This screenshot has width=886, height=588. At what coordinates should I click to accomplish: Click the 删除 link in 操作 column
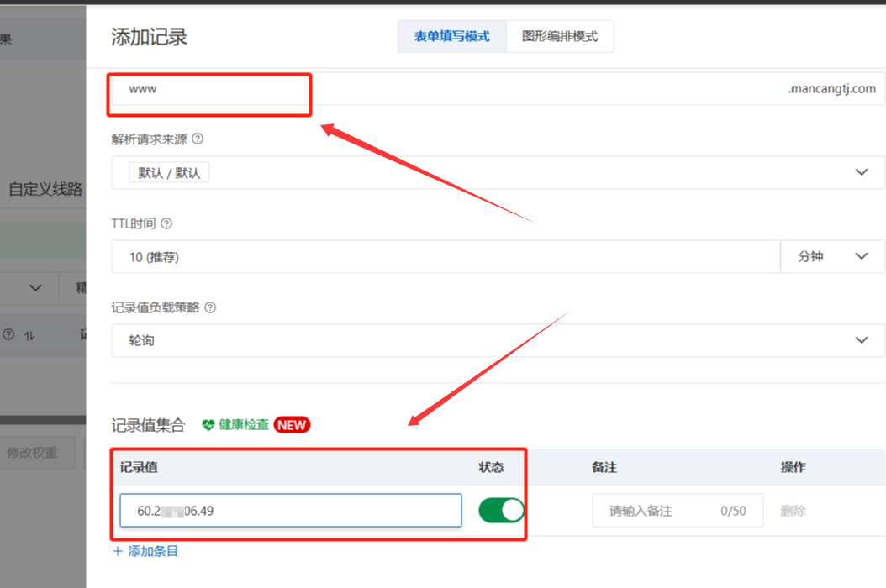coord(793,511)
